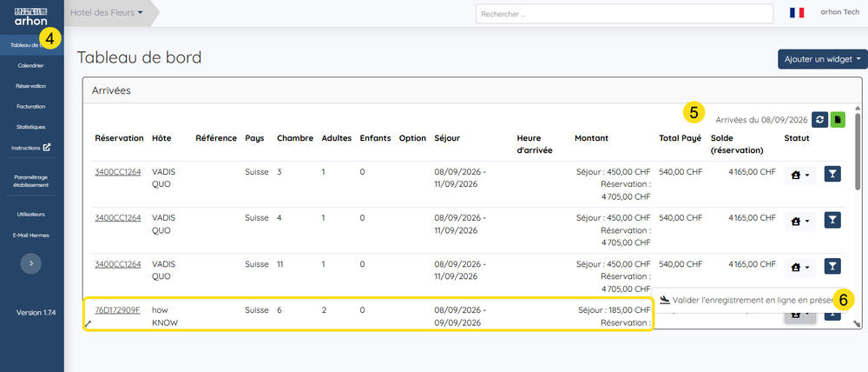Screen dimensions: 868x372
Task: Click the Total Payé column header
Action: pos(681,138)
